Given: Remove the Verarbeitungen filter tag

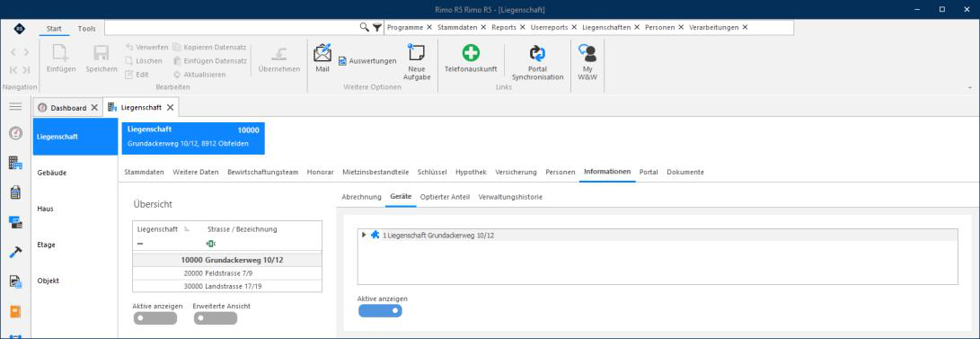Looking at the screenshot, I should (x=745, y=28).
